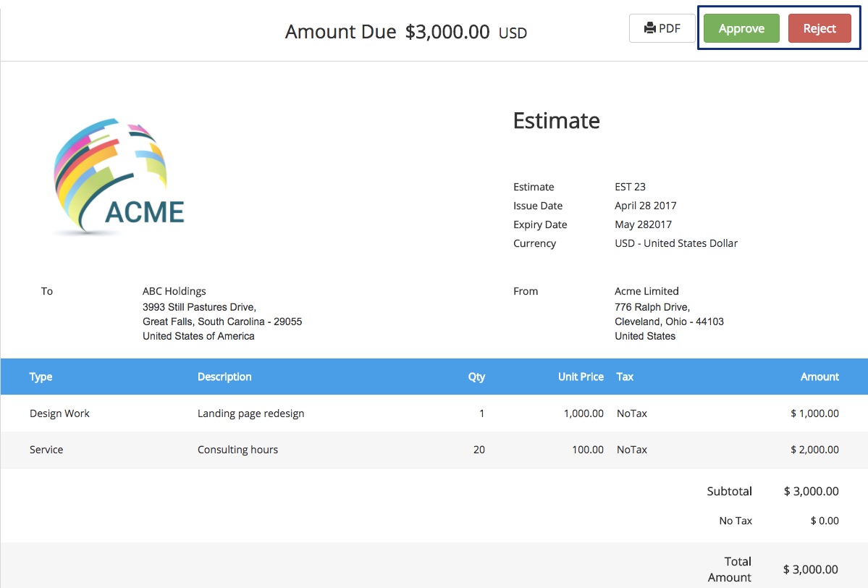This screenshot has height=588, width=868.
Task: Select the EST 23 estimate number
Action: [x=630, y=187]
